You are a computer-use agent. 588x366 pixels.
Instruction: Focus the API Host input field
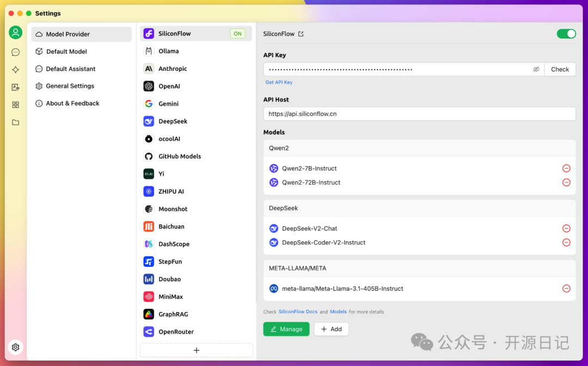click(419, 114)
